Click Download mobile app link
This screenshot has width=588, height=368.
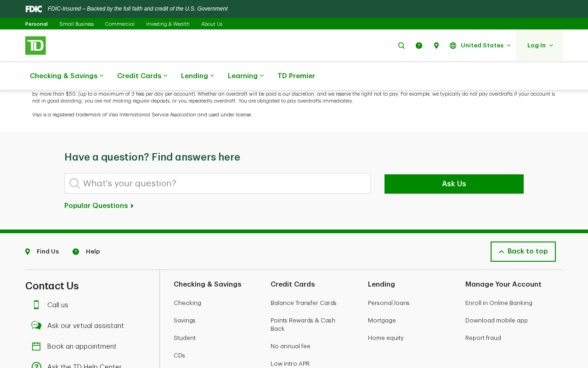[497, 321]
